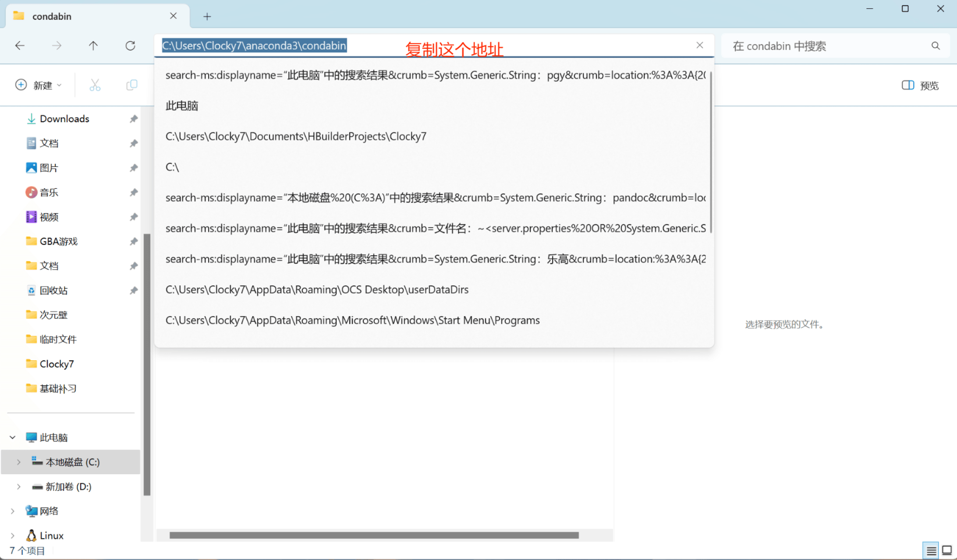Click the search magnifier icon
This screenshot has height=560, width=957.
(x=936, y=46)
